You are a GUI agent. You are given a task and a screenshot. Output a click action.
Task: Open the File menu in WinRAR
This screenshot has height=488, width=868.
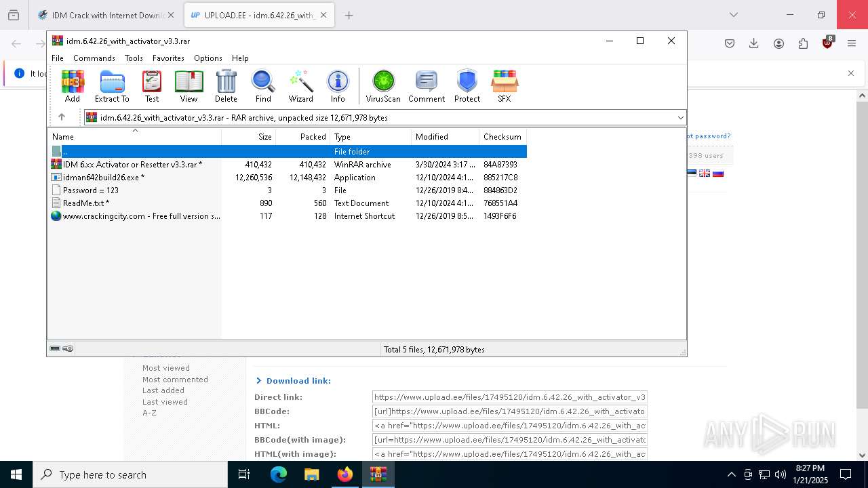pyautogui.click(x=58, y=58)
